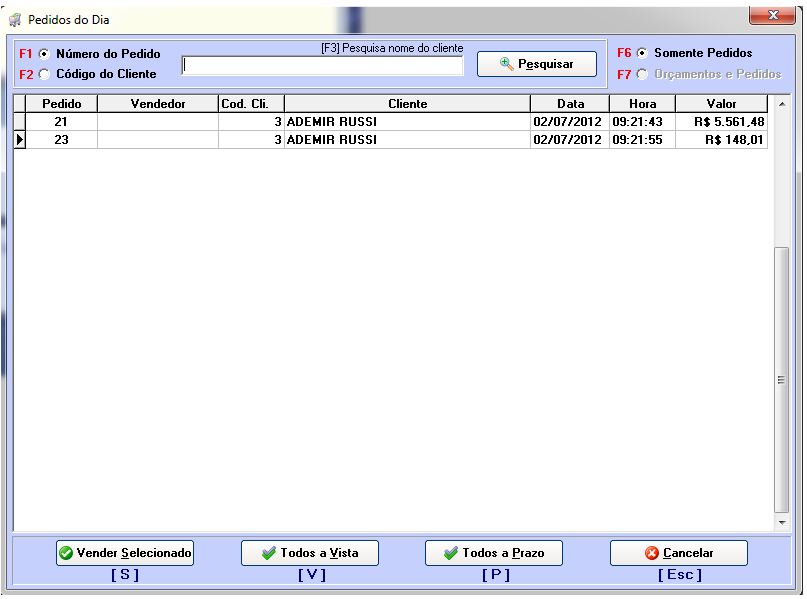This screenshot has height=599, width=807.
Task: Select the Somente Pedidos radio option
Action: tap(642, 53)
